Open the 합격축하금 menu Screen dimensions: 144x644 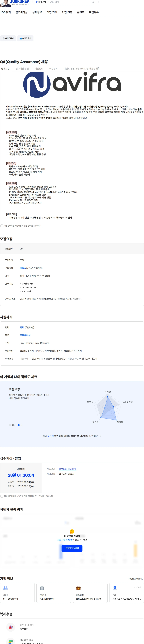click(x=21, y=12)
